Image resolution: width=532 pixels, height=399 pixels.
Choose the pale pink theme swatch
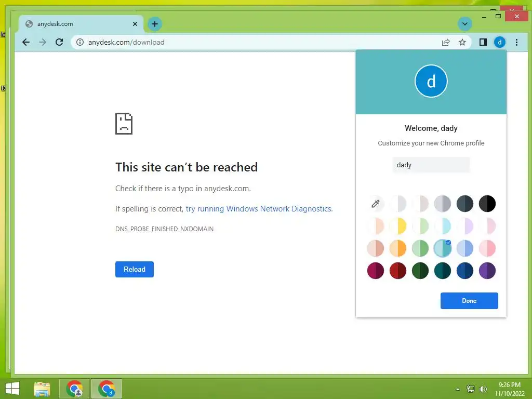[487, 226]
